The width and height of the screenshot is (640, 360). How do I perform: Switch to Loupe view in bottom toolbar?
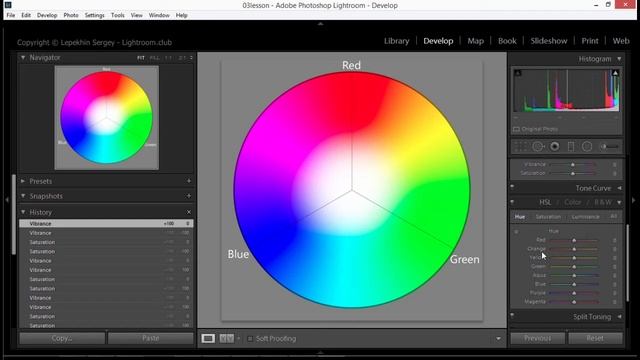coord(208,338)
